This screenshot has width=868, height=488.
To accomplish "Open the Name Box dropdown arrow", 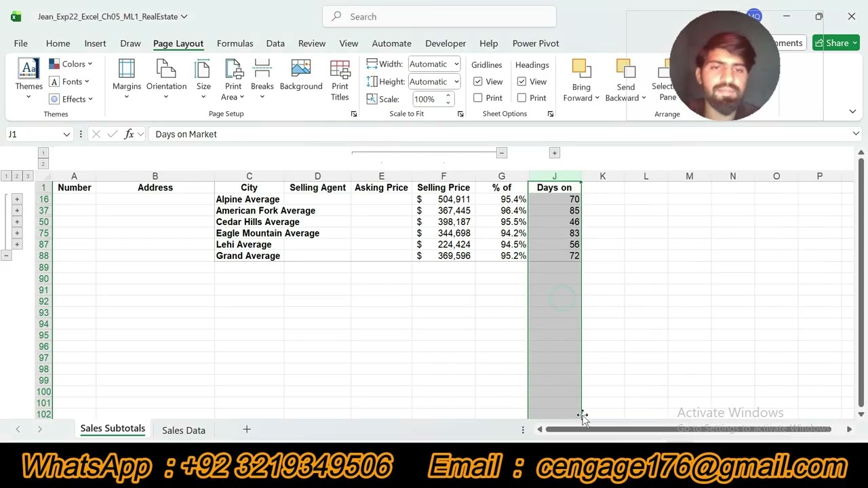I will click(x=66, y=134).
